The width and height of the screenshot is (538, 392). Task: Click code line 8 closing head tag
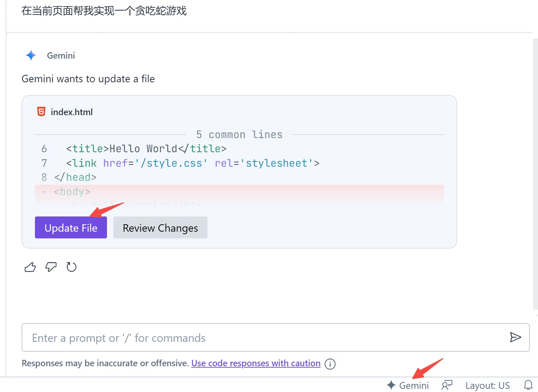[x=239, y=177]
